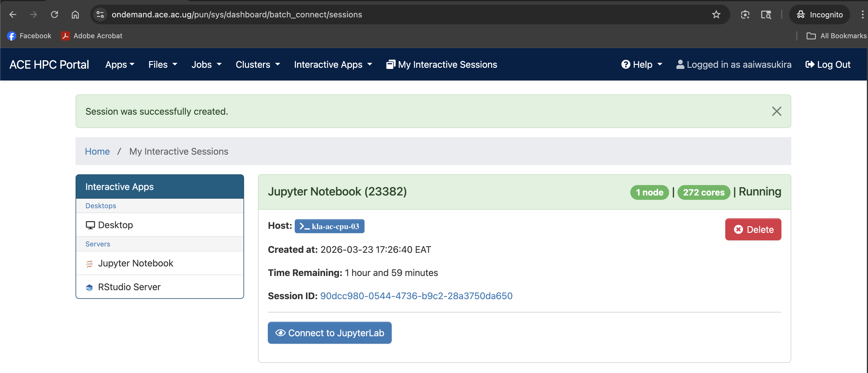Expand the Interactive Apps navigation dropdown

tap(333, 64)
